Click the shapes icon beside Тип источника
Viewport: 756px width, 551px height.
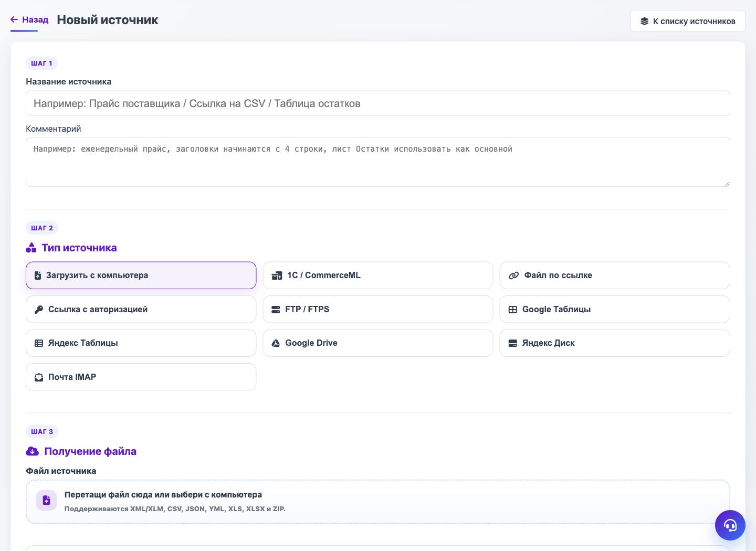point(31,248)
